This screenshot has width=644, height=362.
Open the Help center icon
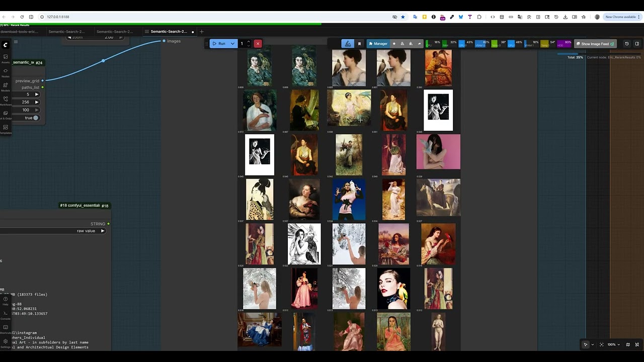click(x=6, y=300)
